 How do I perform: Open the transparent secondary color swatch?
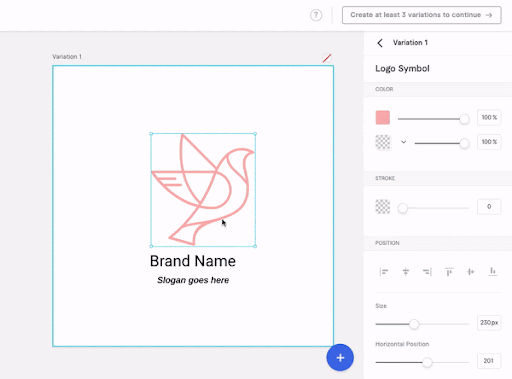(x=383, y=142)
